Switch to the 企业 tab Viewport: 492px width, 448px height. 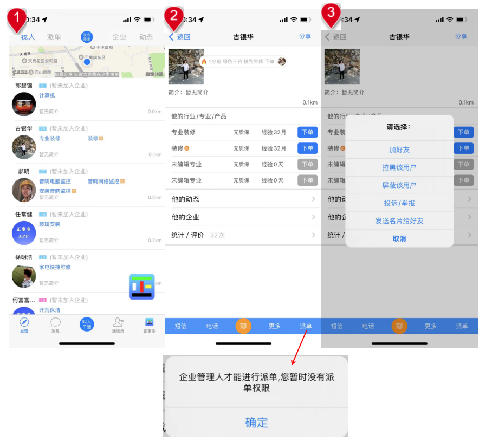[x=120, y=37]
